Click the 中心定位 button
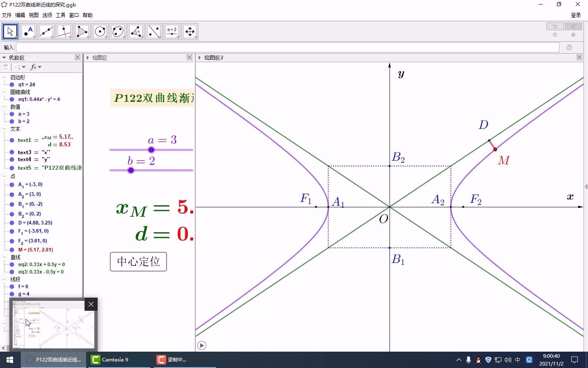The height and width of the screenshot is (368, 588). pos(138,262)
